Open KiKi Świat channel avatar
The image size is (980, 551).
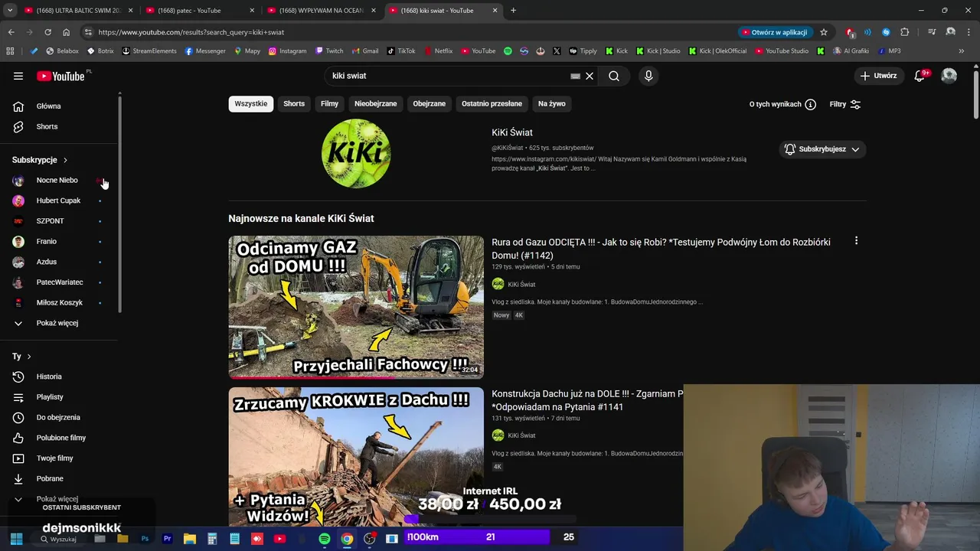tap(356, 154)
